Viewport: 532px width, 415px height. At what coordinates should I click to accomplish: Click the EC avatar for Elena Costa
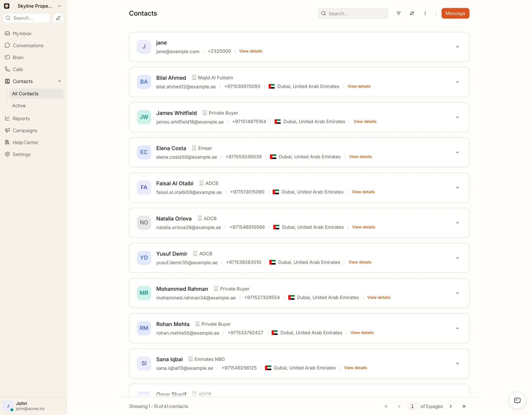point(144,152)
